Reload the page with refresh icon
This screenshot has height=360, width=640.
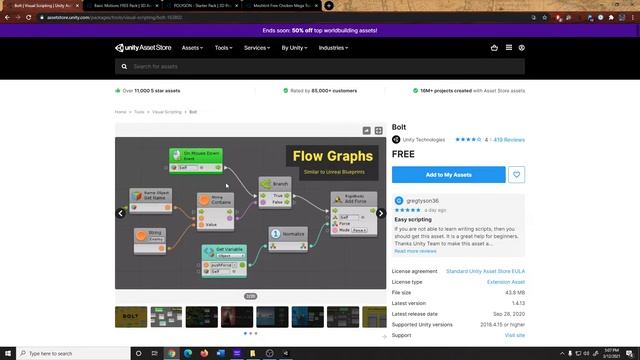tap(29, 18)
